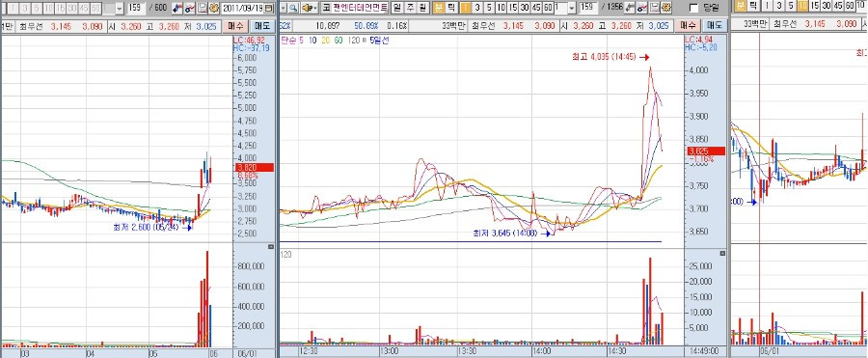
Task: Click small square icon atop middle volume pane
Action: 722,253
